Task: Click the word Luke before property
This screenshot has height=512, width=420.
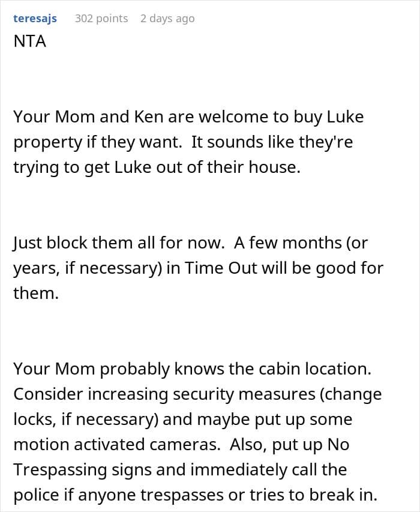Action: coord(345,117)
